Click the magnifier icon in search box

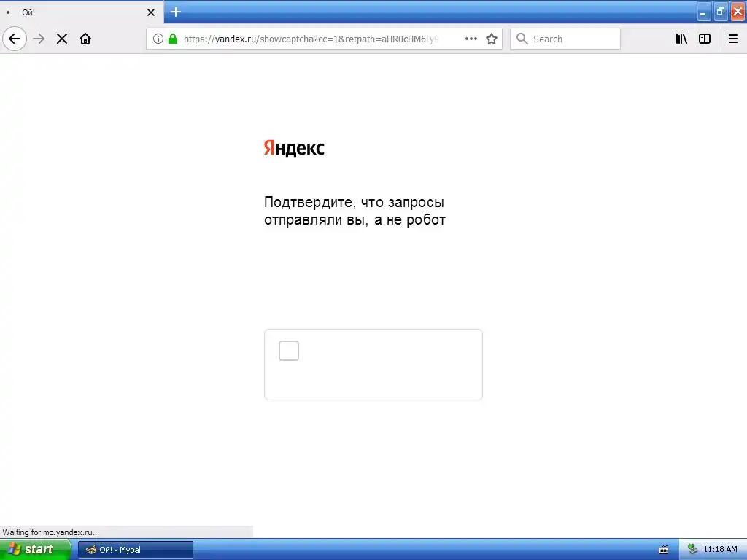pyautogui.click(x=522, y=39)
